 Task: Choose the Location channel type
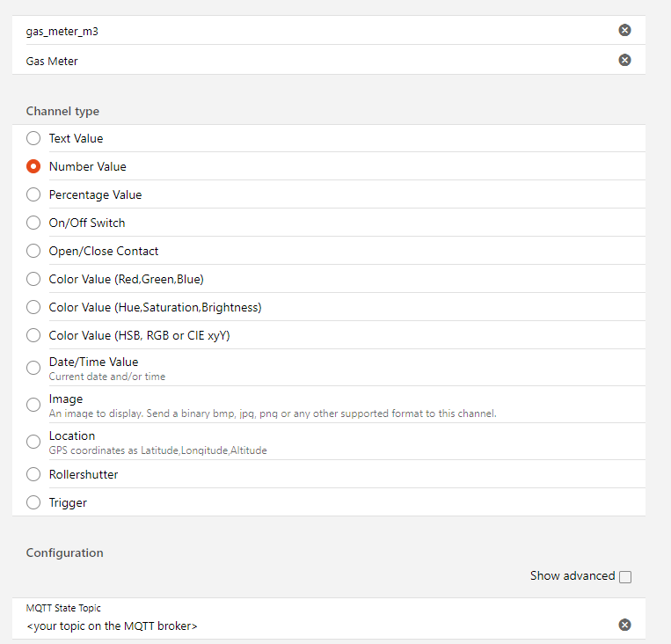point(33,442)
